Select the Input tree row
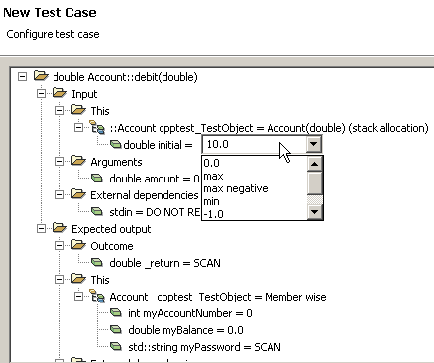The image size is (434, 363). 84,94
